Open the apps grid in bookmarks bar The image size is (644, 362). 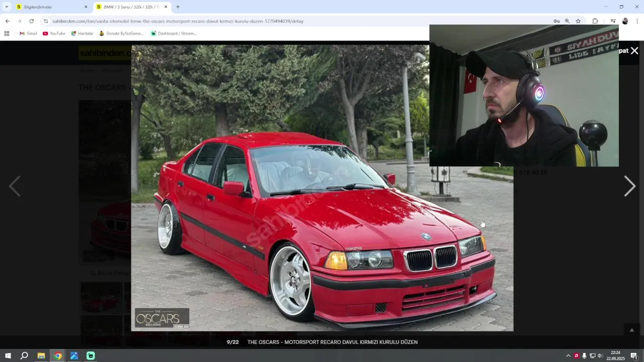pos(7,34)
